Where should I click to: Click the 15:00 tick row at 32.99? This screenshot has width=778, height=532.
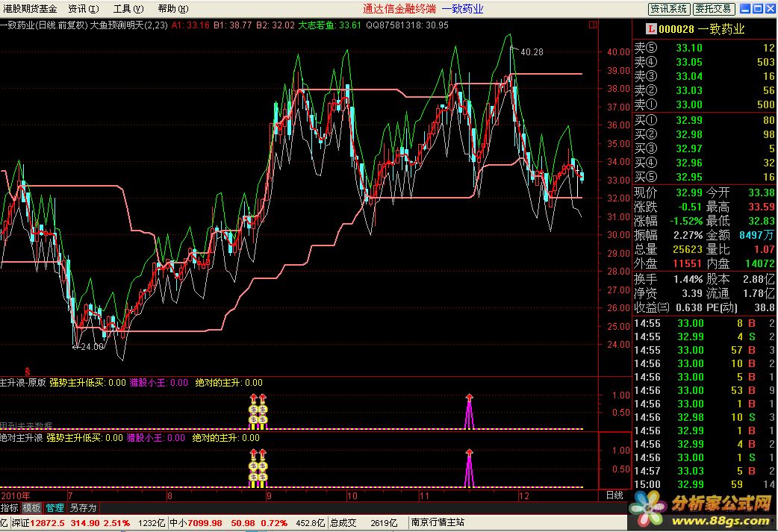(x=704, y=484)
